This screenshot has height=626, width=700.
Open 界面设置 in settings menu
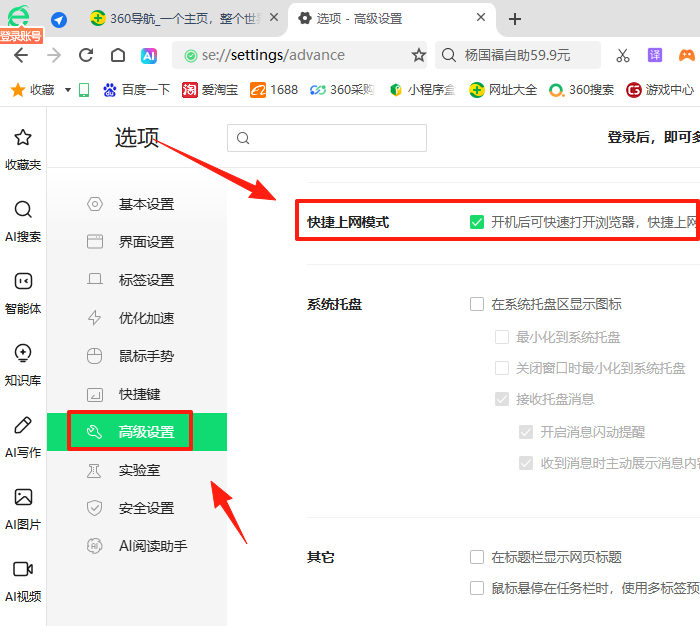click(137, 242)
